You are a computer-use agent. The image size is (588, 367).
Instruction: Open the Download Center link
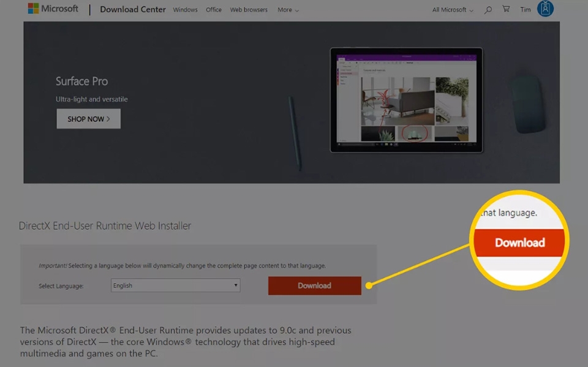[x=133, y=9]
